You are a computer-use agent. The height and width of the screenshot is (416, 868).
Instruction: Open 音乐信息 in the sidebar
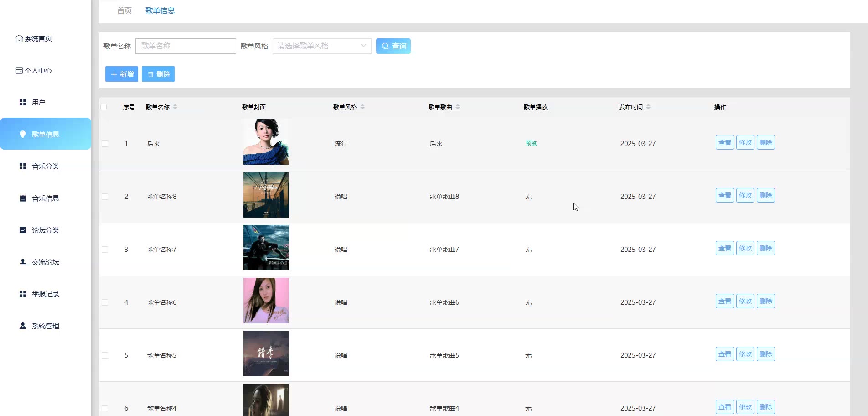[x=46, y=198]
